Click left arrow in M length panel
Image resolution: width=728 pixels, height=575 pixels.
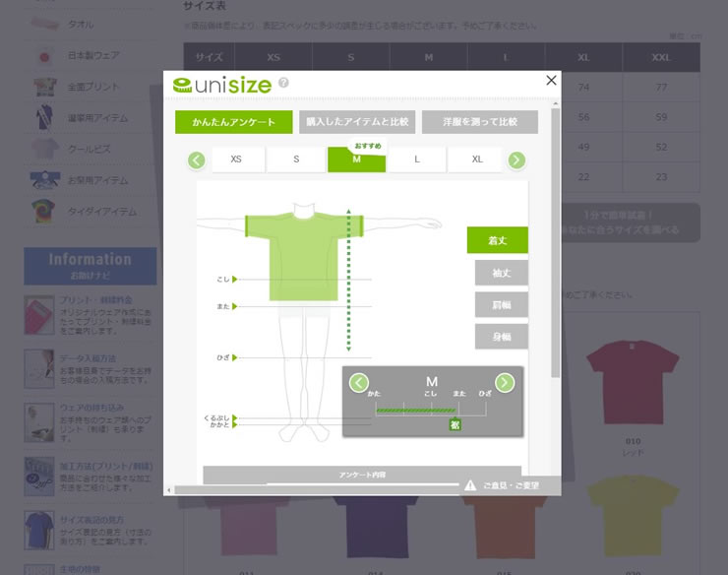pyautogui.click(x=359, y=383)
